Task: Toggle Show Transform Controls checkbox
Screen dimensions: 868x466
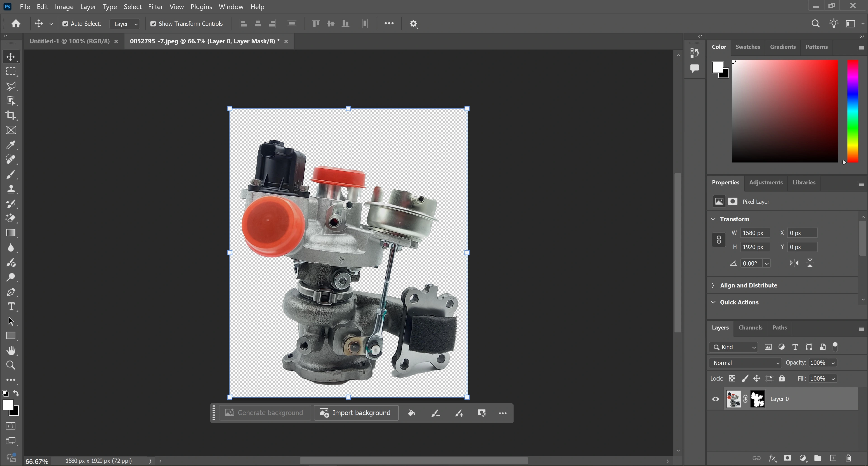Action: 153,24
